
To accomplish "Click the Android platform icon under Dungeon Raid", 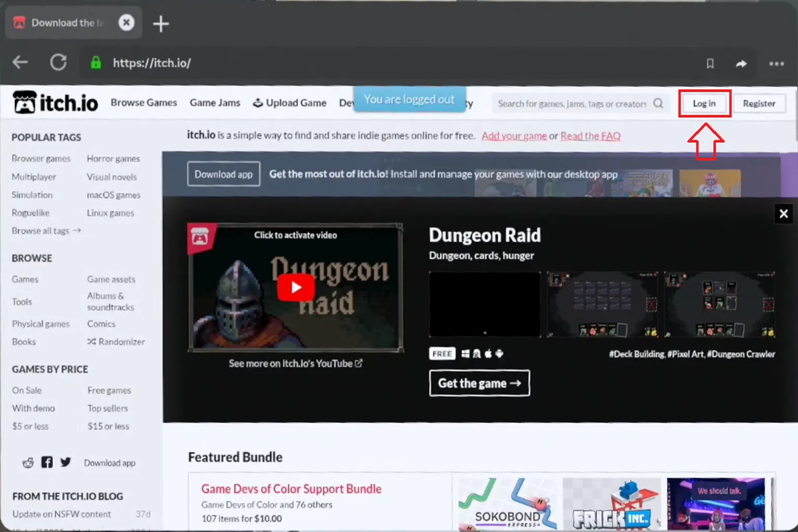I will [x=499, y=354].
